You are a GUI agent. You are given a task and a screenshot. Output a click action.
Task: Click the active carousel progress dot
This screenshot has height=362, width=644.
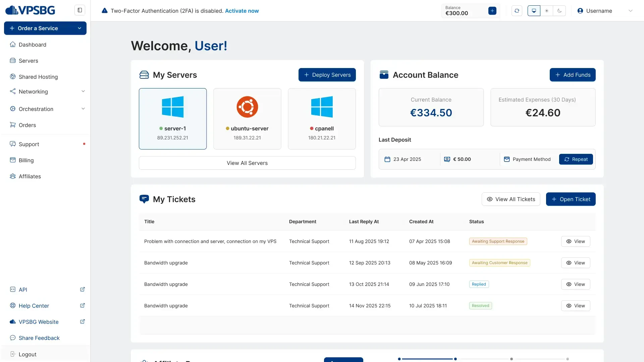[x=455, y=359]
